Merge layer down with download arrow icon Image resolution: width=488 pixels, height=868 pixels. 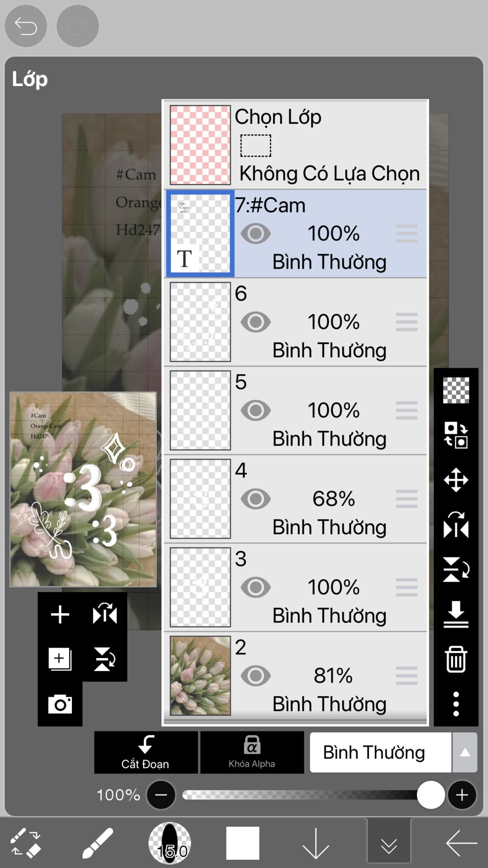(456, 614)
